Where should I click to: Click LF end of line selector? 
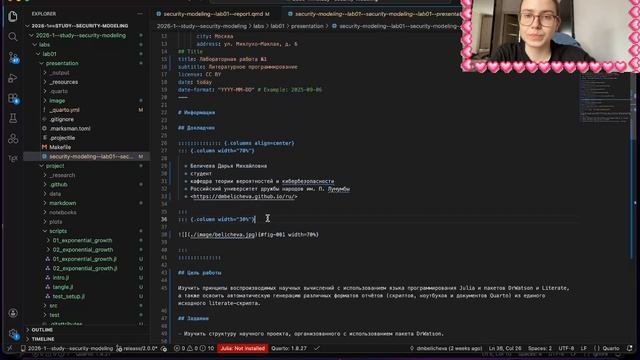click(584, 349)
